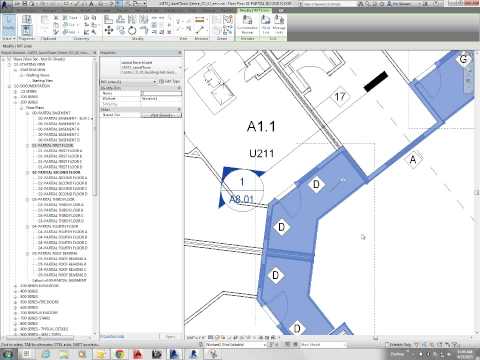Collapse the 02-PARTIAL SECOND FLOOR tree node
Image resolution: width=480 pixels, height=360 pixels.
(28, 173)
